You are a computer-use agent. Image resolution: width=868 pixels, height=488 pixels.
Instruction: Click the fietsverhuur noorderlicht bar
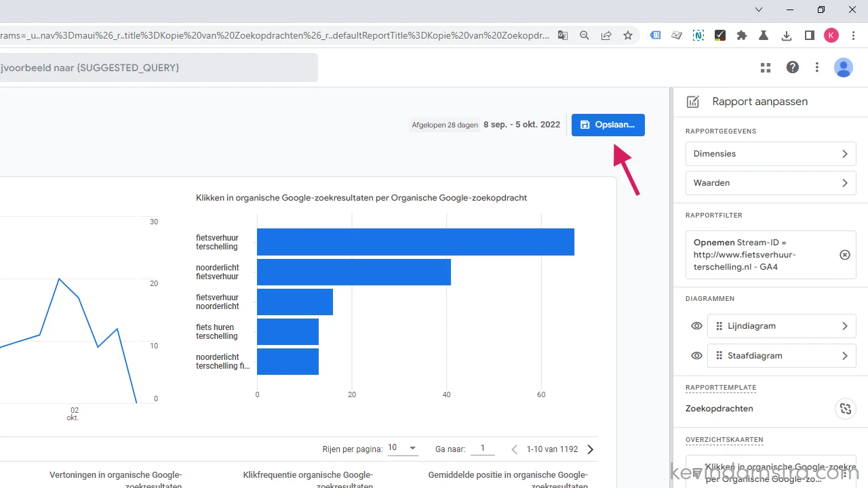(x=295, y=302)
